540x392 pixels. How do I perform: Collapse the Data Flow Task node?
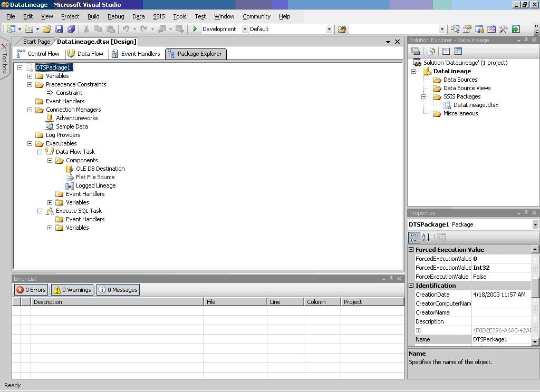coord(40,152)
